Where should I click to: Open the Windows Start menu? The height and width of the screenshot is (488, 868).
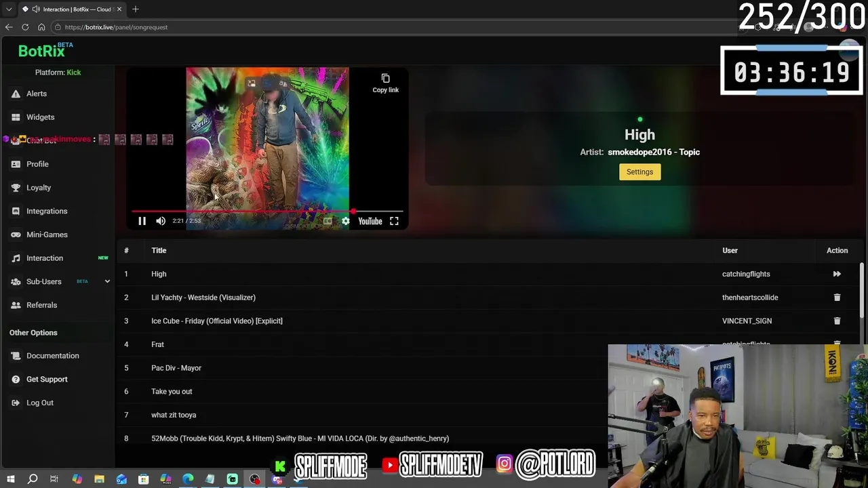[11, 479]
